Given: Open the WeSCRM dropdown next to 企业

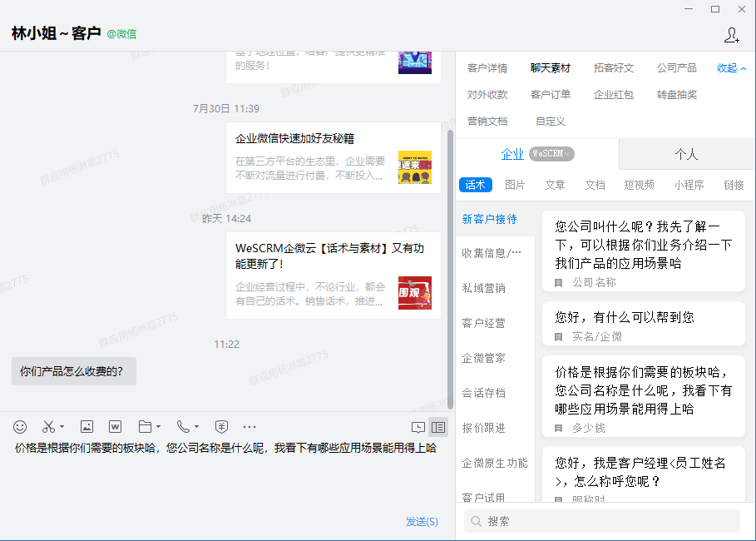Looking at the screenshot, I should tap(552, 154).
